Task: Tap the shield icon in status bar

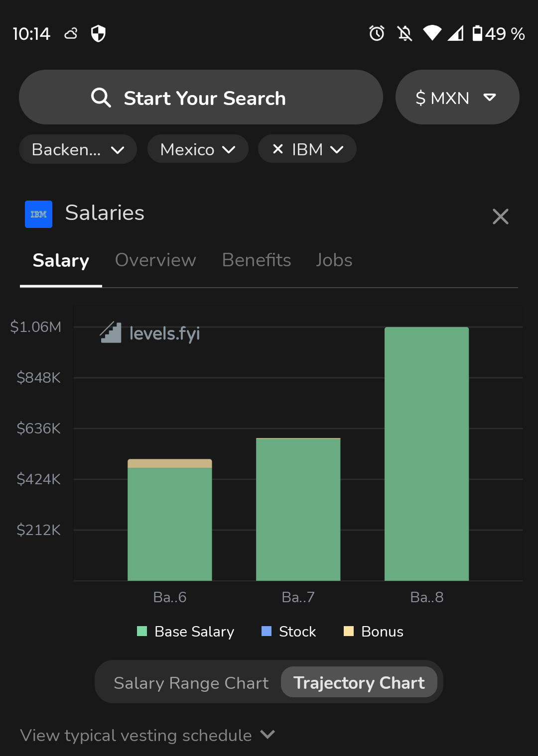Action: coord(98,33)
